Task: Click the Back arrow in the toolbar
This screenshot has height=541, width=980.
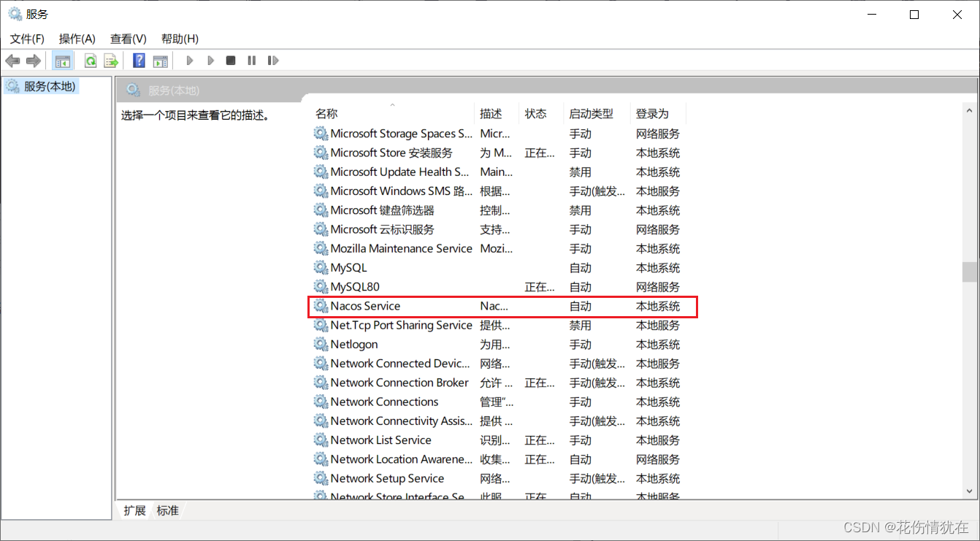Action: (12, 61)
